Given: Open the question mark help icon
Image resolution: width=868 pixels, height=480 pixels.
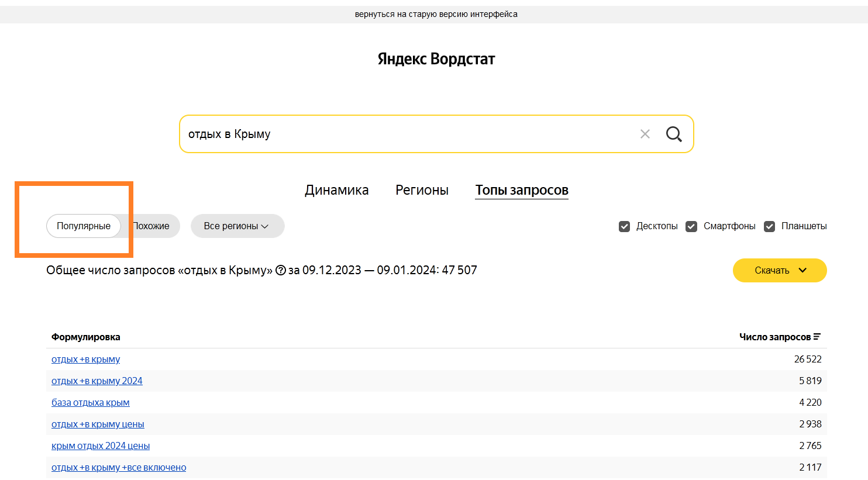Looking at the screenshot, I should click(x=281, y=270).
